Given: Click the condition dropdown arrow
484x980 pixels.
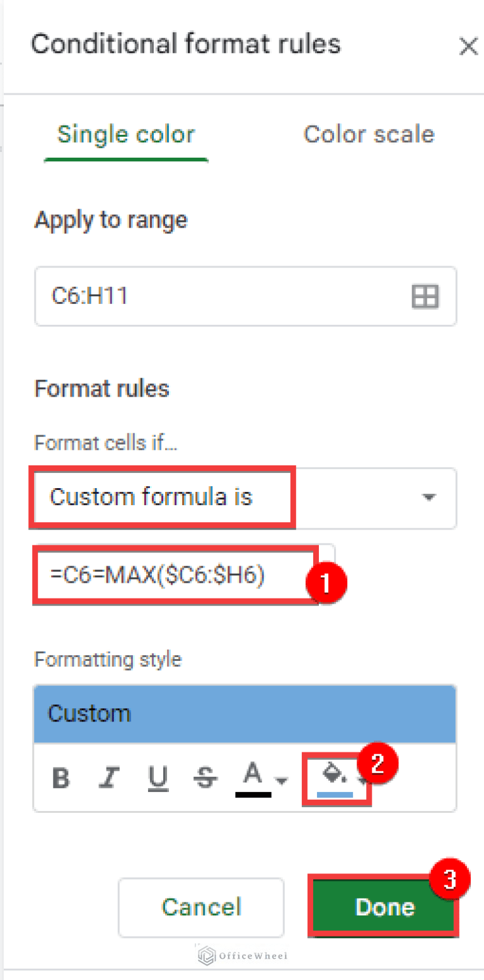Looking at the screenshot, I should (x=429, y=498).
